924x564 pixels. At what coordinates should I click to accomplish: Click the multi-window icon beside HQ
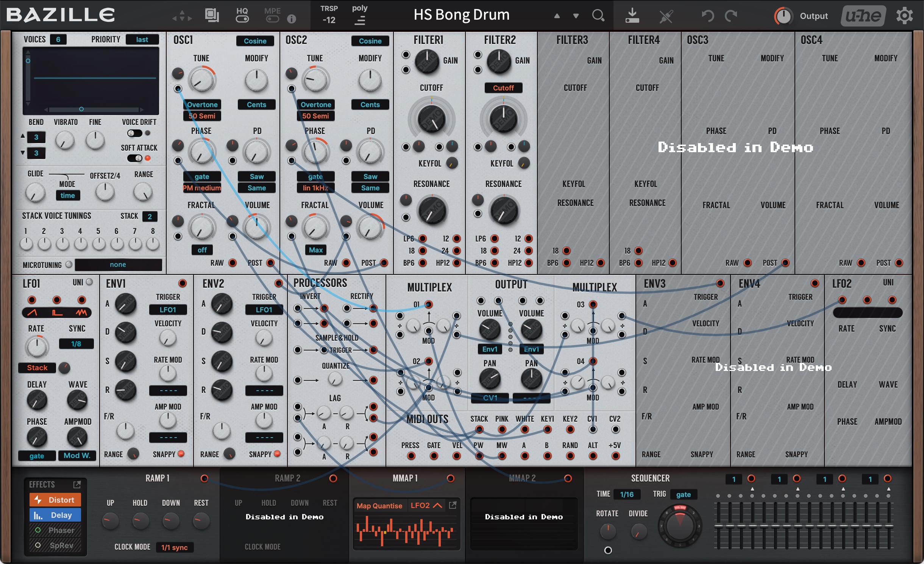point(212,15)
